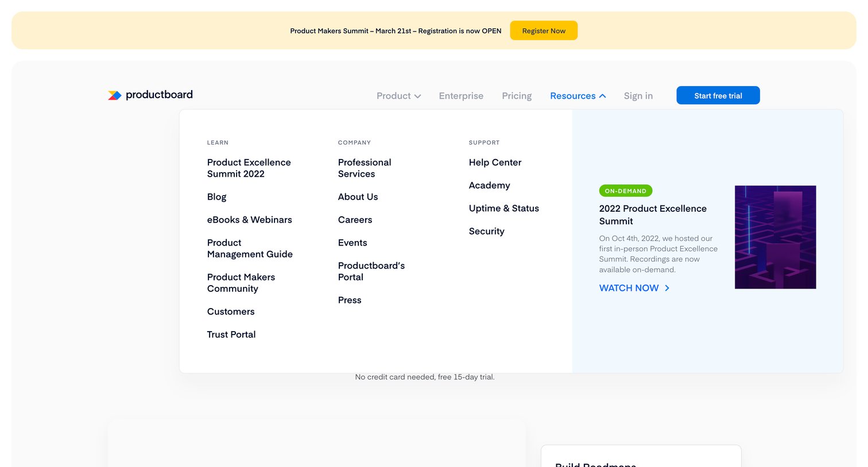868x467 pixels.
Task: Open the Customers page link
Action: pos(231,312)
